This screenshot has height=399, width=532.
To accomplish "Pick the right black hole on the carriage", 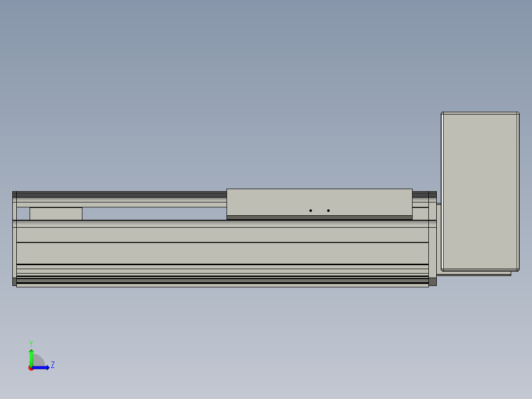I will (328, 210).
